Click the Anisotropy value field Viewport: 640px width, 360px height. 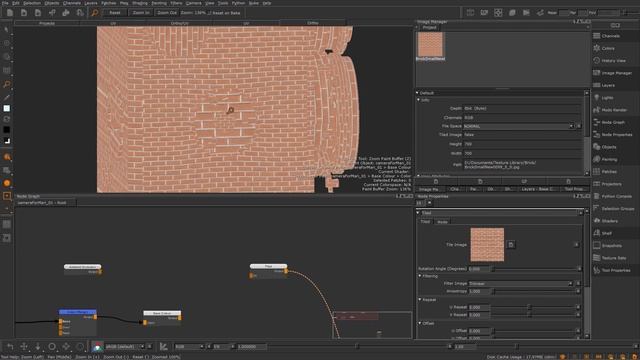pyautogui.click(x=479, y=291)
